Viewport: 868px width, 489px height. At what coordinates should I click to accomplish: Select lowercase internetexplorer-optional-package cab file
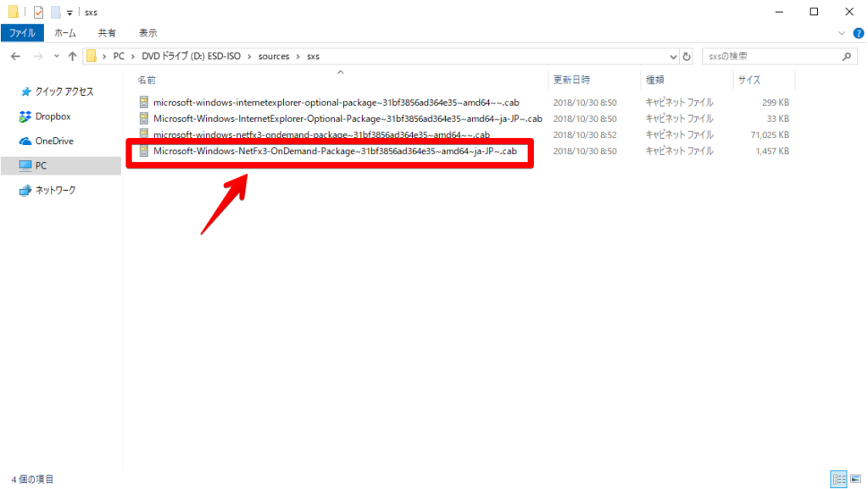(x=336, y=103)
